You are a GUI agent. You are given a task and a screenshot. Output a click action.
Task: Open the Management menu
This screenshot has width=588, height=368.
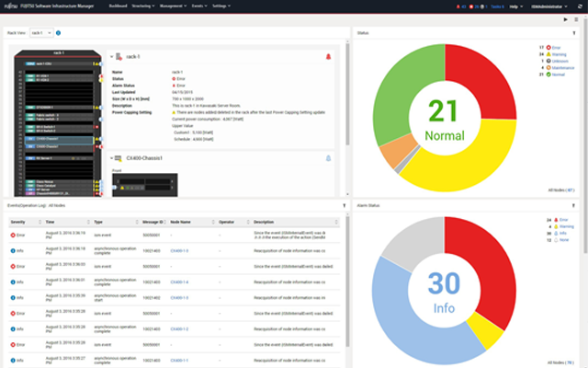173,6
